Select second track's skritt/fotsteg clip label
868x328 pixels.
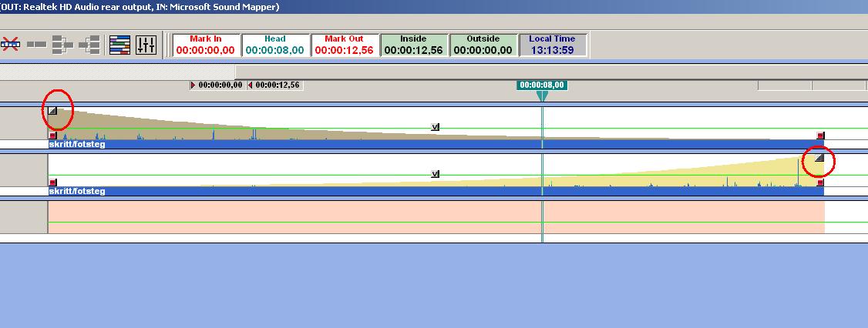(x=77, y=192)
